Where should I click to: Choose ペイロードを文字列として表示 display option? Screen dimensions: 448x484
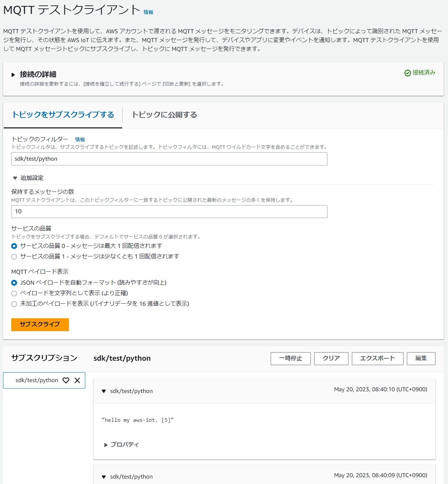[x=14, y=293]
